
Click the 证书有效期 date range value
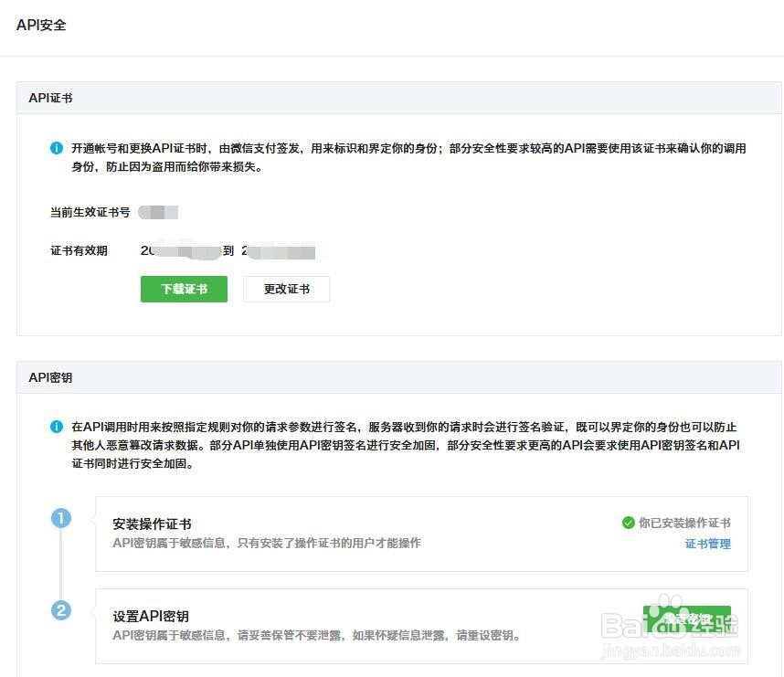click(228, 250)
